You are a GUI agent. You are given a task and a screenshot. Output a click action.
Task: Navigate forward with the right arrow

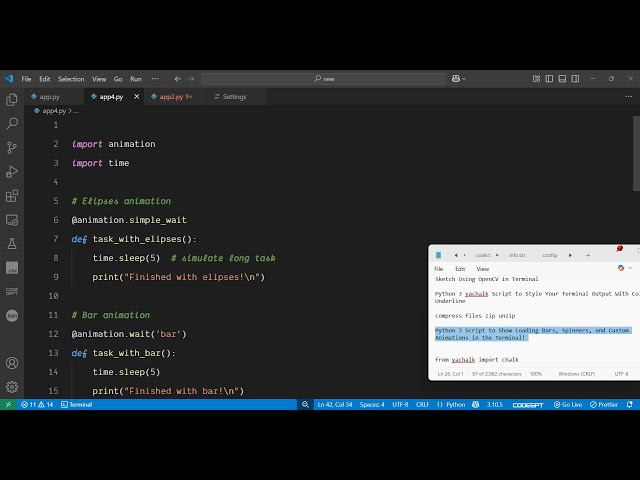191,79
